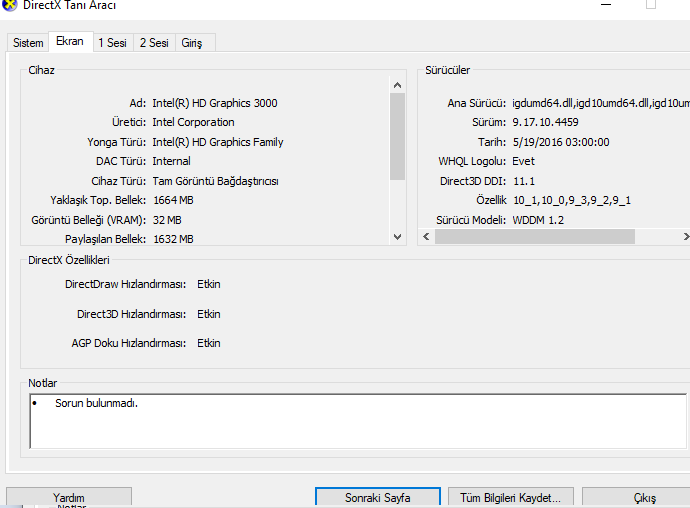Screen dimensions: 690x508
Task: Click the manufacturer value Intel Corporation
Action: click(193, 122)
